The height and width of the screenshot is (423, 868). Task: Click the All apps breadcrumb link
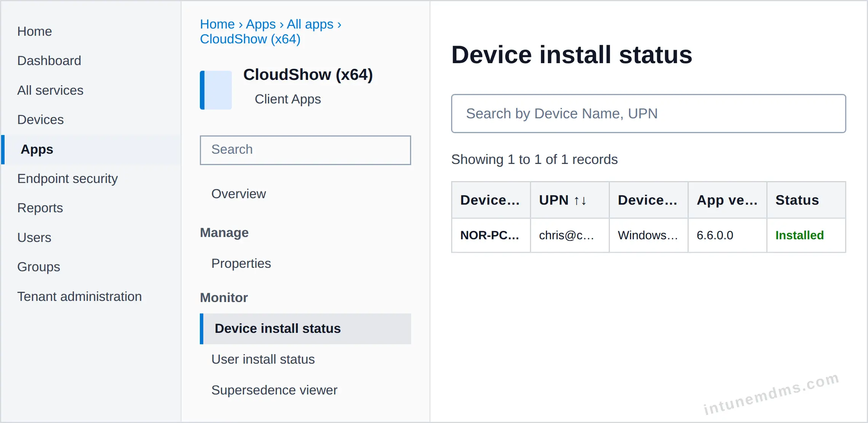tap(310, 24)
